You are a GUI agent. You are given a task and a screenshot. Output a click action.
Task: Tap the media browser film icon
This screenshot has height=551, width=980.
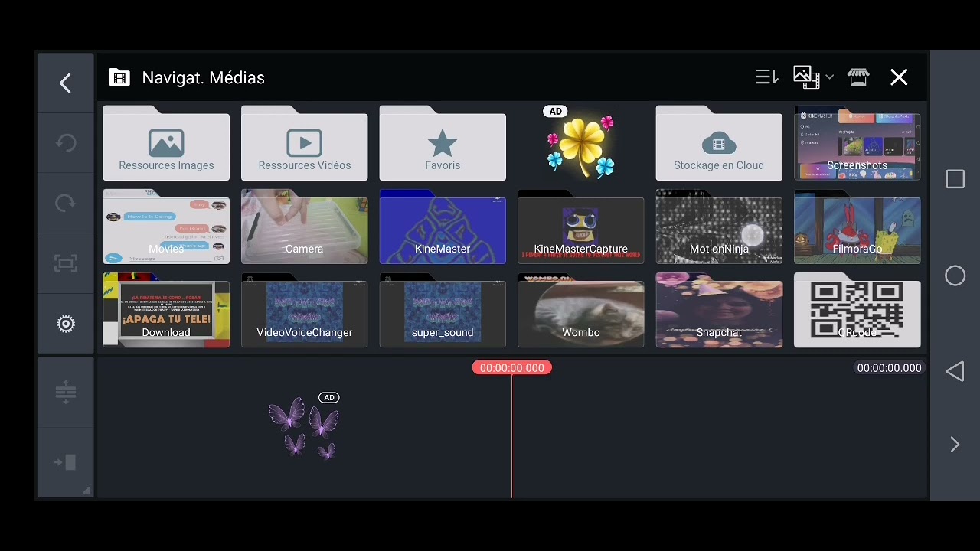119,77
